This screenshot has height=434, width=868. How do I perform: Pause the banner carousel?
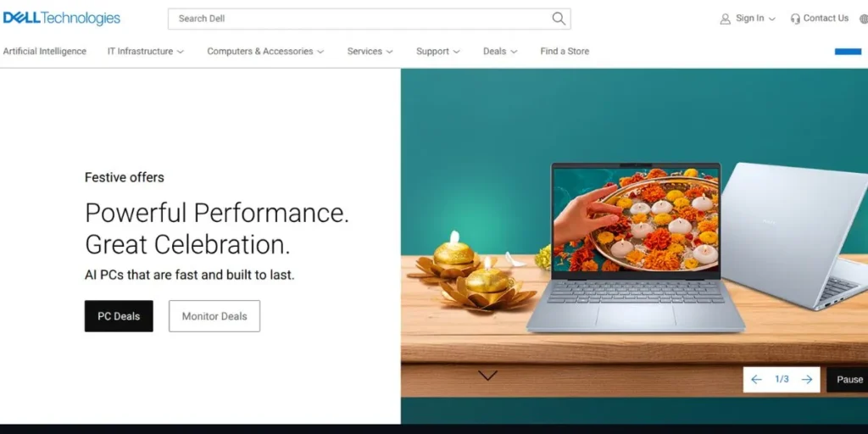point(848,379)
